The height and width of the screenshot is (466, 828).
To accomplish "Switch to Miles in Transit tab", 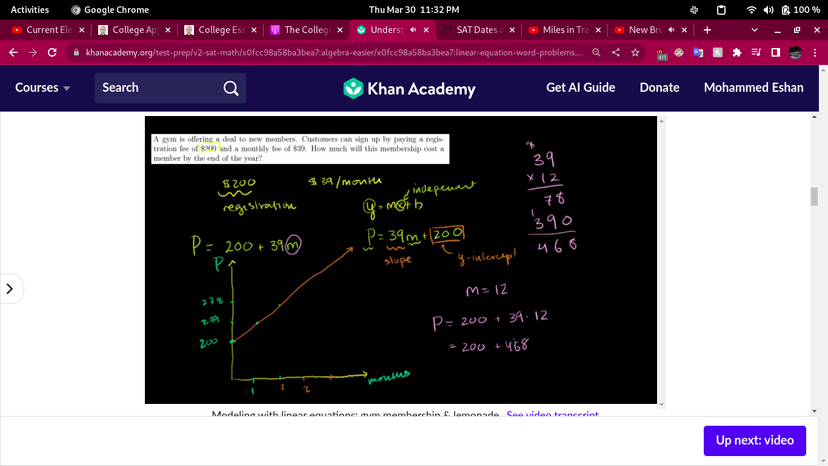I will [x=562, y=30].
